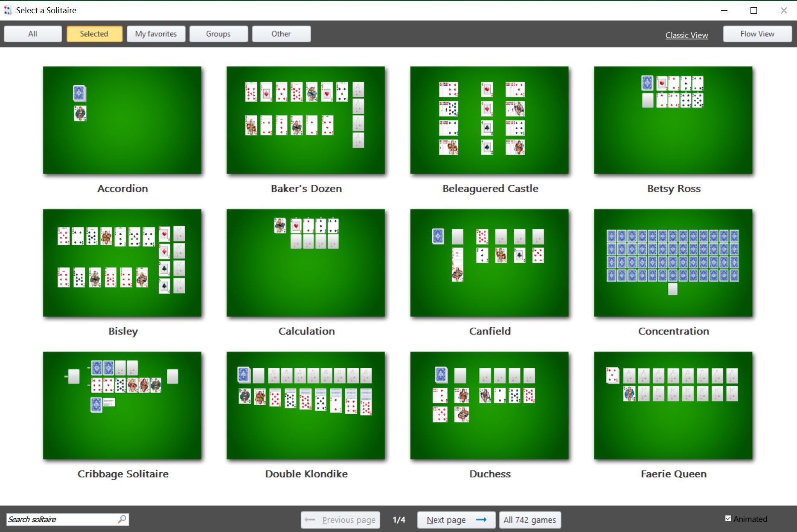Image resolution: width=797 pixels, height=532 pixels.
Task: Select the Other tab
Action: click(x=281, y=34)
